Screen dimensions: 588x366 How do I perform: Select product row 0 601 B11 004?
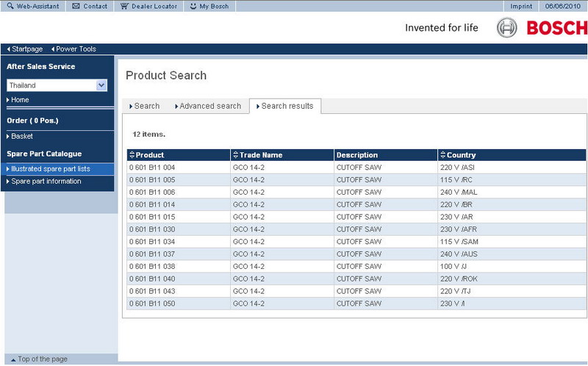pyautogui.click(x=151, y=168)
